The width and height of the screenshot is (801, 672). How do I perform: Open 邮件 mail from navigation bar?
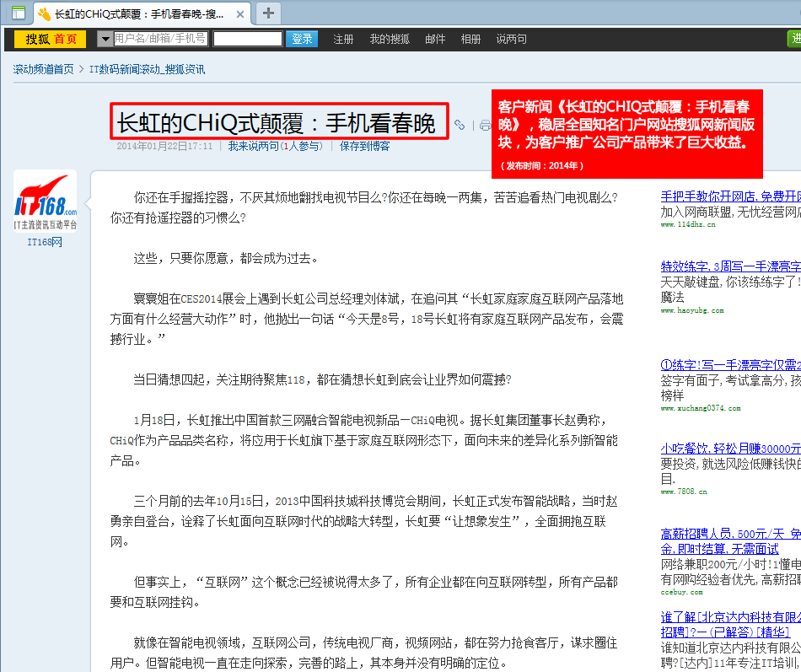[x=435, y=39]
